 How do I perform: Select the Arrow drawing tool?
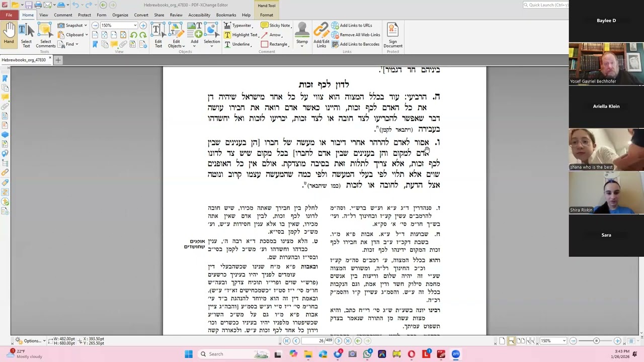(x=271, y=35)
